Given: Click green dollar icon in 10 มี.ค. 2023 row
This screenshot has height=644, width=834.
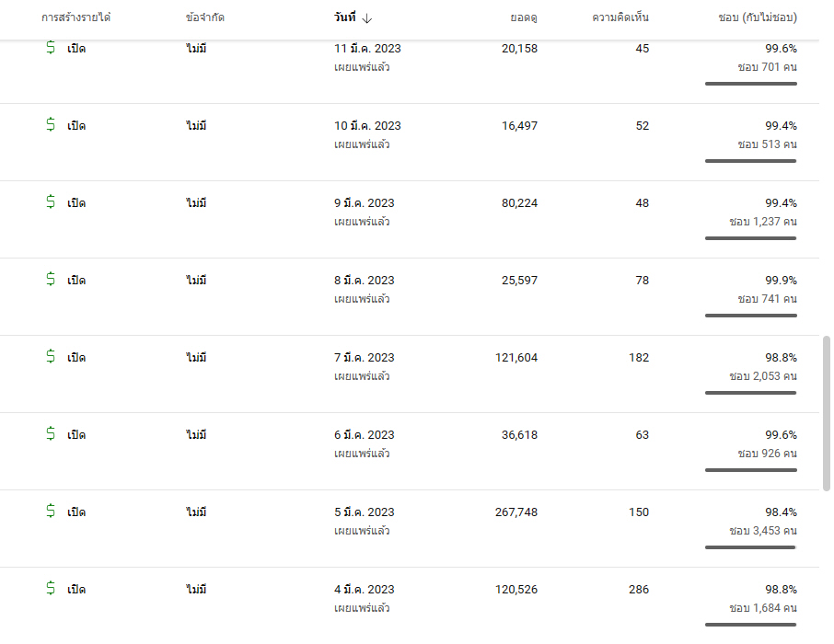Looking at the screenshot, I should 51,124.
